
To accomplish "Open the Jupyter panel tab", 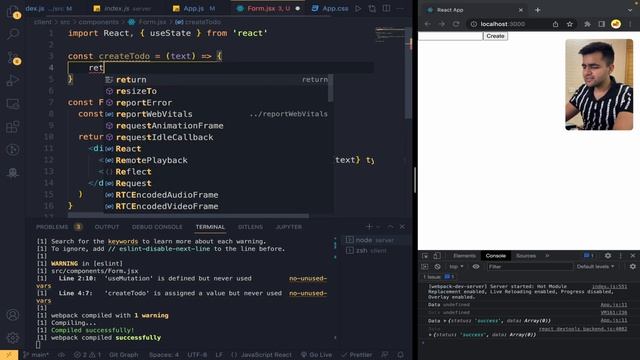I will tap(289, 227).
